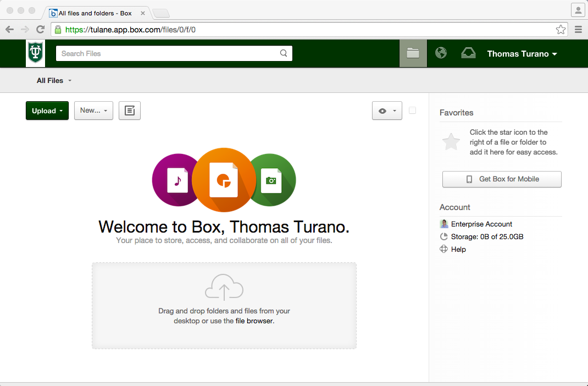Bookmark this page with the star icon

coord(561,30)
